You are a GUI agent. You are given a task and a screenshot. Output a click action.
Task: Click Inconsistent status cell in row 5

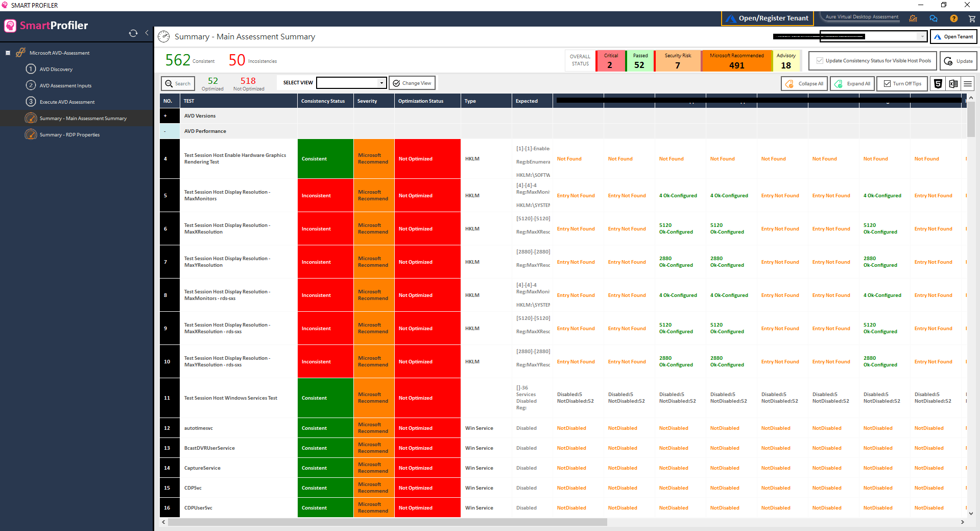pos(325,196)
